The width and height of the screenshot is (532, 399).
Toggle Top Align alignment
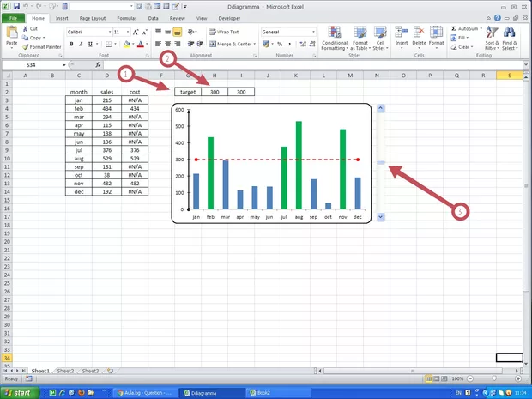[159, 32]
